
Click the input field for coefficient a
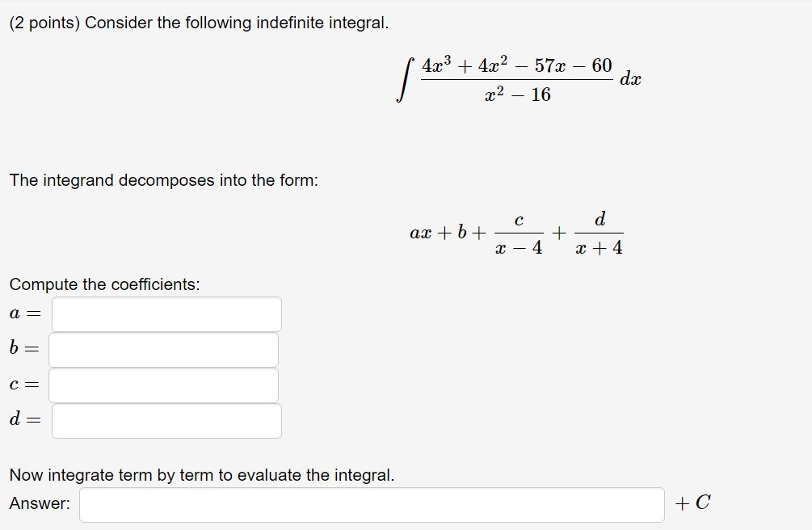[x=166, y=313]
